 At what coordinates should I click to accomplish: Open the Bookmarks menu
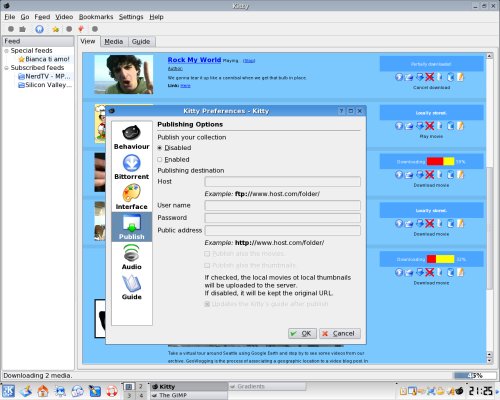[96, 17]
